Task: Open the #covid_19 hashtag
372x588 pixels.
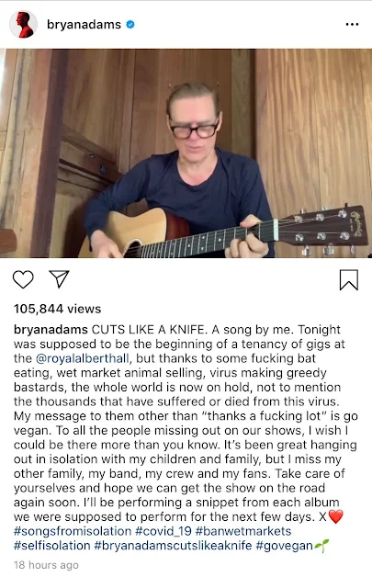Action: [163, 531]
